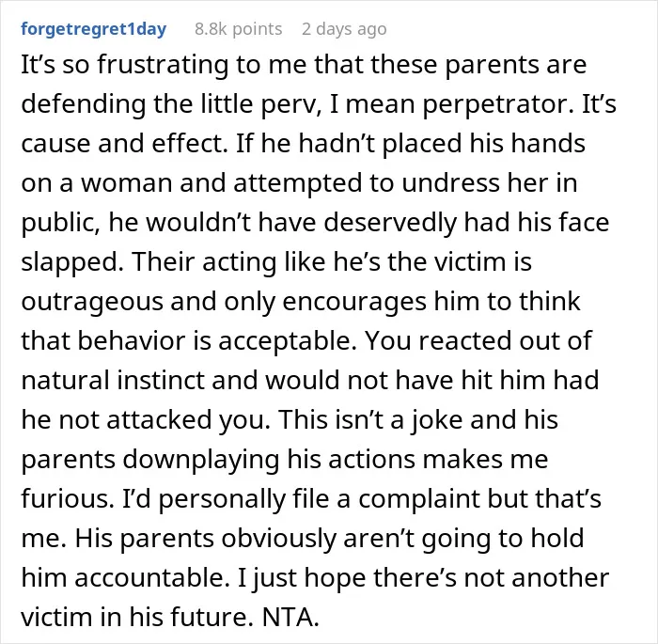Click the 8.8k points score

(239, 29)
